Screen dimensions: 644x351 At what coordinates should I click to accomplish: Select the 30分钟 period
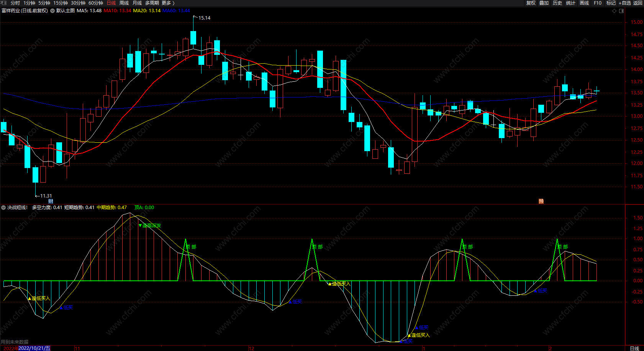[x=78, y=3]
